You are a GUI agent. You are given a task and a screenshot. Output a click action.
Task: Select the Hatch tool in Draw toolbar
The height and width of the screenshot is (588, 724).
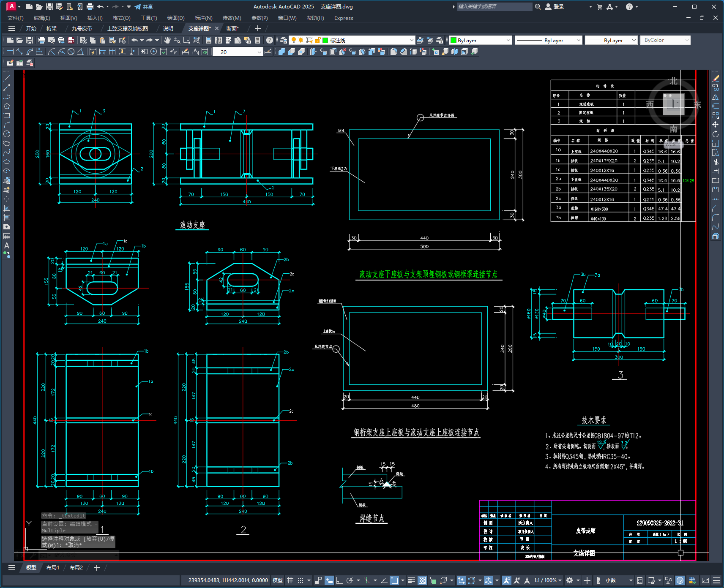coord(7,208)
